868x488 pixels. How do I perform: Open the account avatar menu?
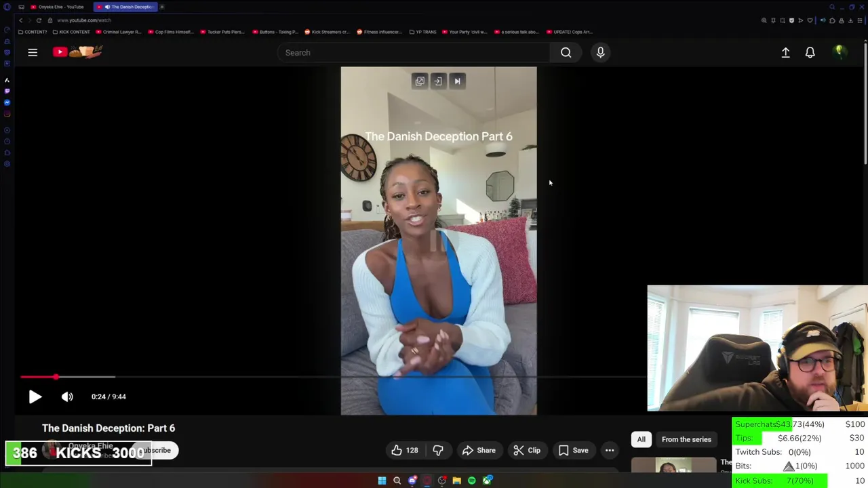tap(840, 52)
